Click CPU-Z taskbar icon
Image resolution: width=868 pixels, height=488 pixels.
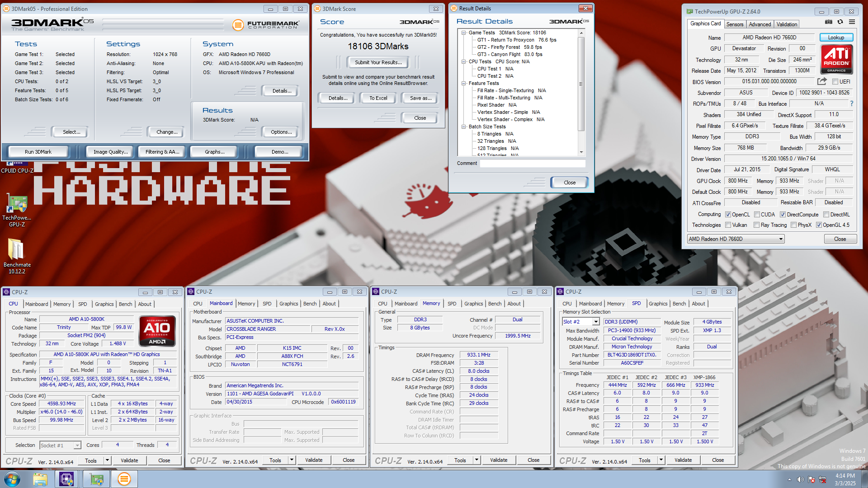point(66,479)
